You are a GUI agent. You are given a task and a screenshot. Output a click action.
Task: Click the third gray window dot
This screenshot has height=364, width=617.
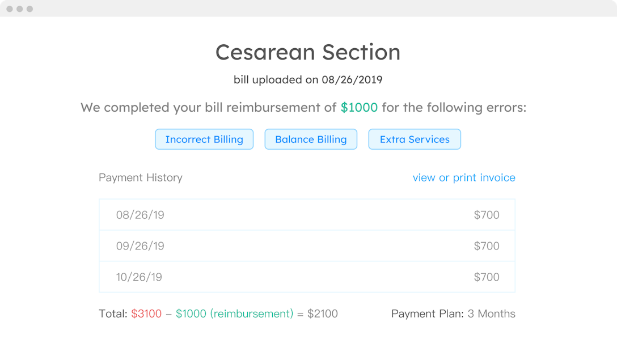point(29,9)
